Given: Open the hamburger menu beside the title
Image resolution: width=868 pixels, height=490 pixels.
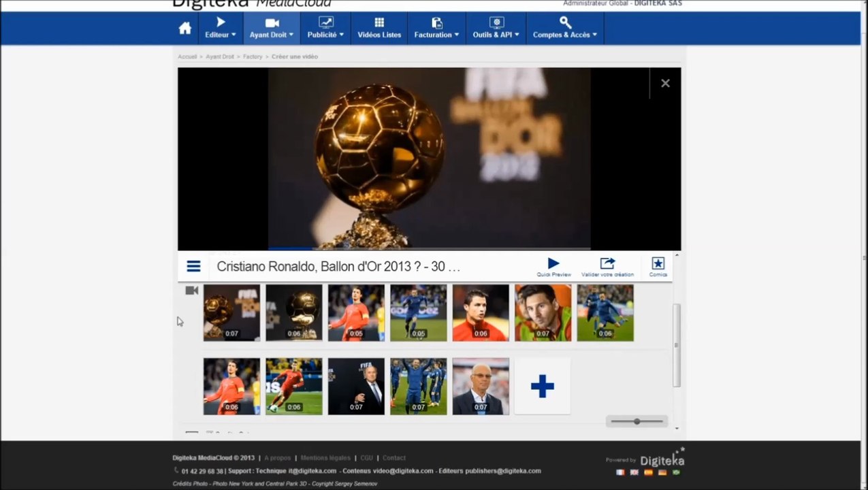Looking at the screenshot, I should coord(193,266).
